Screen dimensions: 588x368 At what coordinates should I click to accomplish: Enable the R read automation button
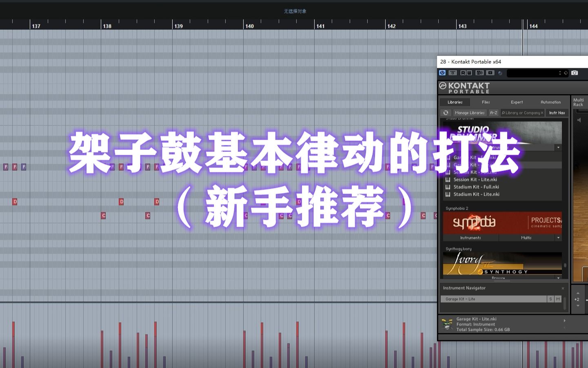(x=463, y=73)
